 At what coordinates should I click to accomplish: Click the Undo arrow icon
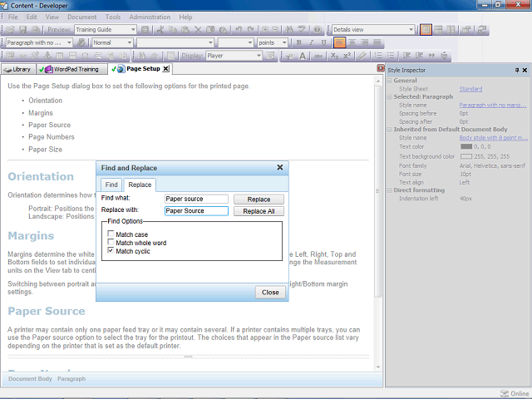[239, 30]
